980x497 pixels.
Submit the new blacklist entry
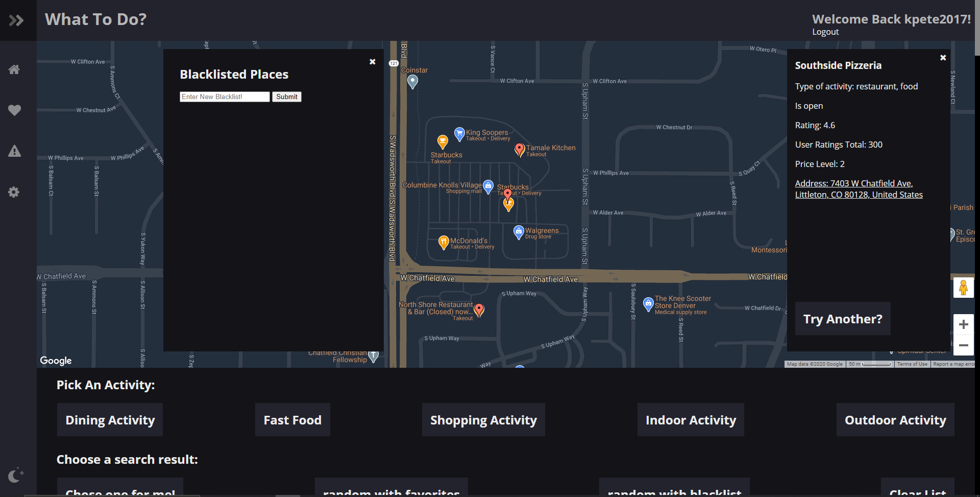pyautogui.click(x=287, y=97)
